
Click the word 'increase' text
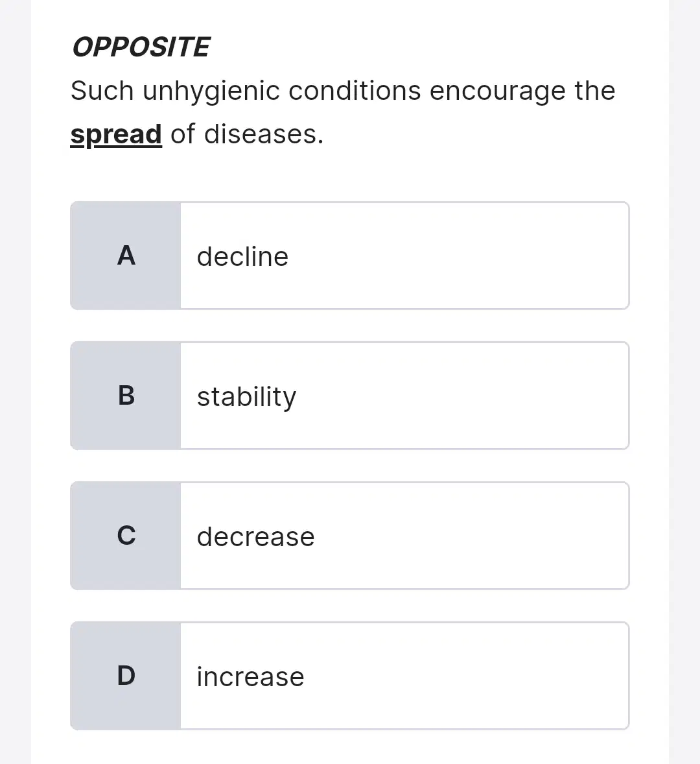coord(250,677)
